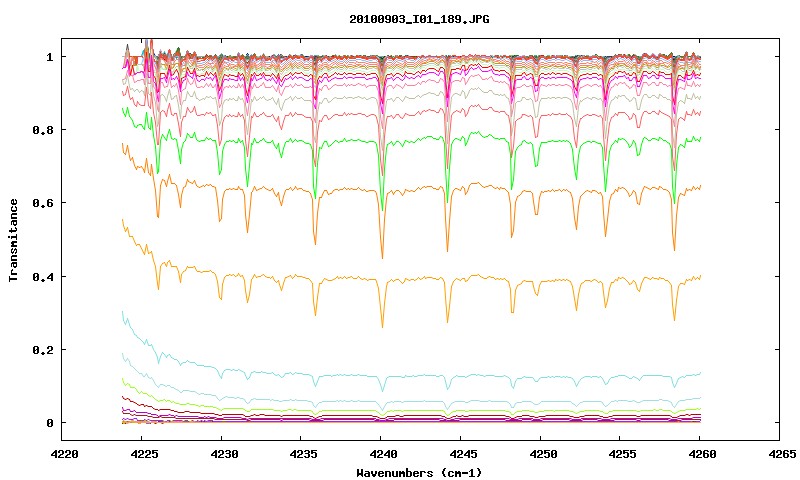The height and width of the screenshot is (480, 800).
Task: Click the x-axis tick label 4235
Action: pos(304,454)
